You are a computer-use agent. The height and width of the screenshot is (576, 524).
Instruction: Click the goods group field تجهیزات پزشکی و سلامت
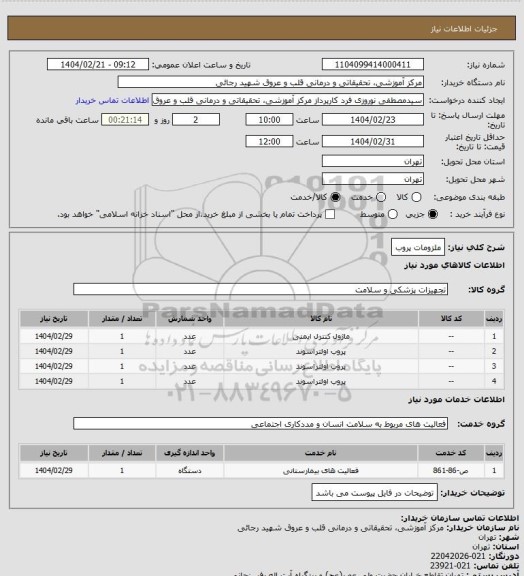pyautogui.click(x=260, y=289)
